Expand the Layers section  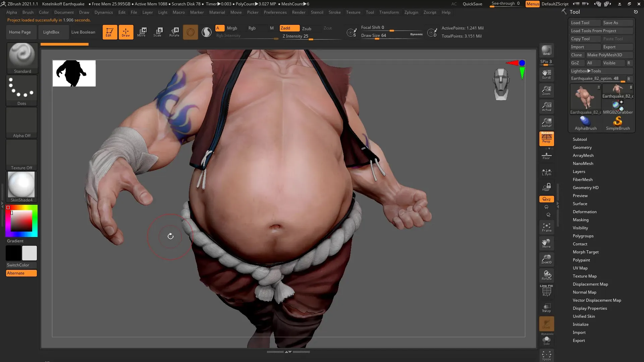(x=579, y=172)
